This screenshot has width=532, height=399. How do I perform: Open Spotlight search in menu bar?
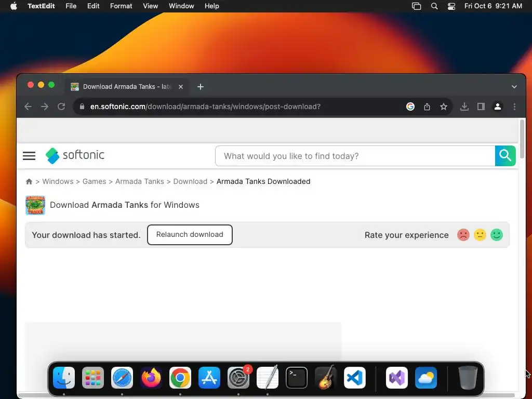tap(434, 6)
